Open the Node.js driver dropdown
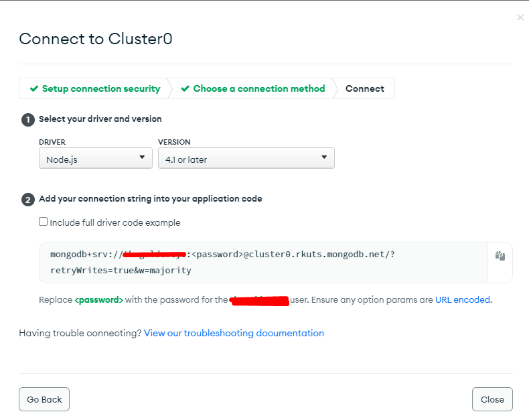 click(x=96, y=158)
